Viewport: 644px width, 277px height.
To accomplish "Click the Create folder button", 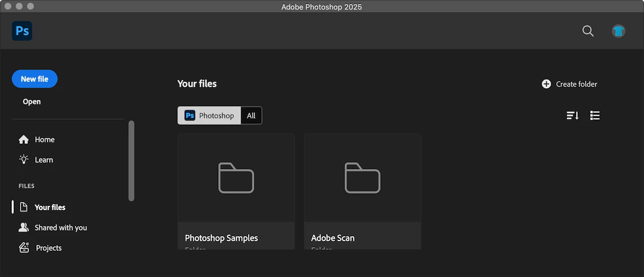I will [569, 84].
